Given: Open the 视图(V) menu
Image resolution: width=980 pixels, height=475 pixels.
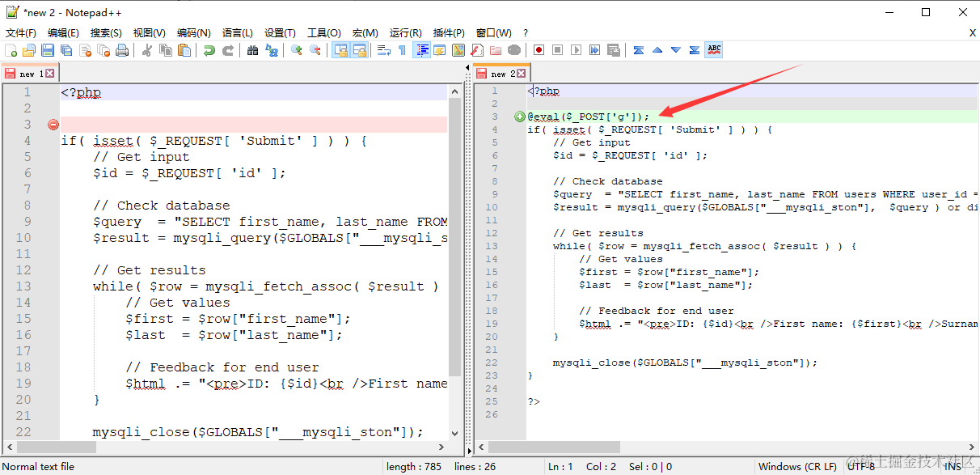Looking at the screenshot, I should point(150,32).
